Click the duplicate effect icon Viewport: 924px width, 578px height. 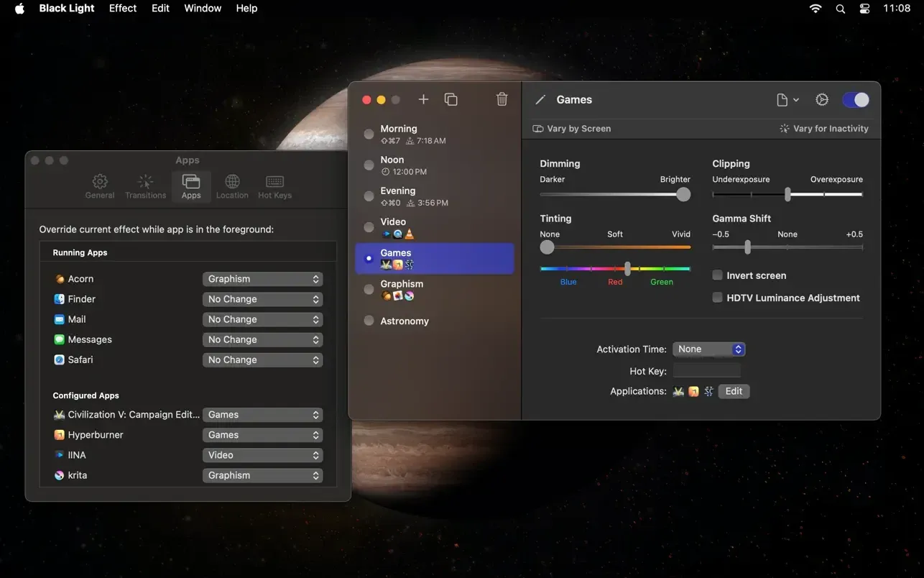point(451,99)
